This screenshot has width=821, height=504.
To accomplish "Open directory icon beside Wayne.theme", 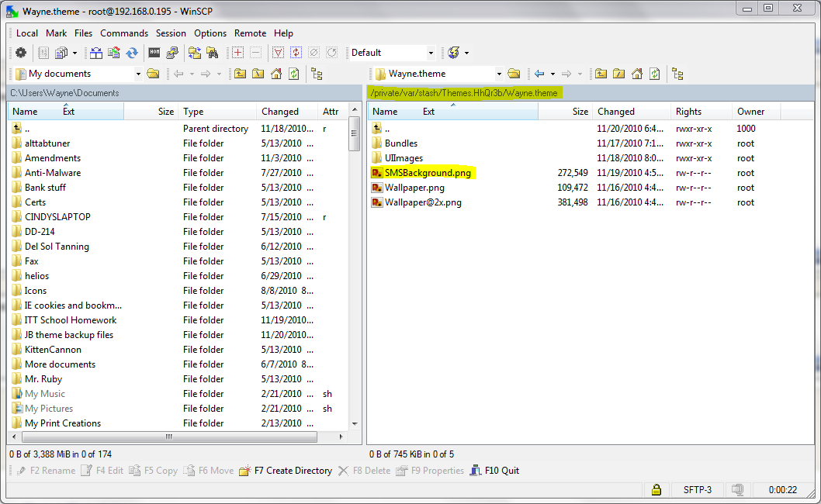I will [514, 74].
